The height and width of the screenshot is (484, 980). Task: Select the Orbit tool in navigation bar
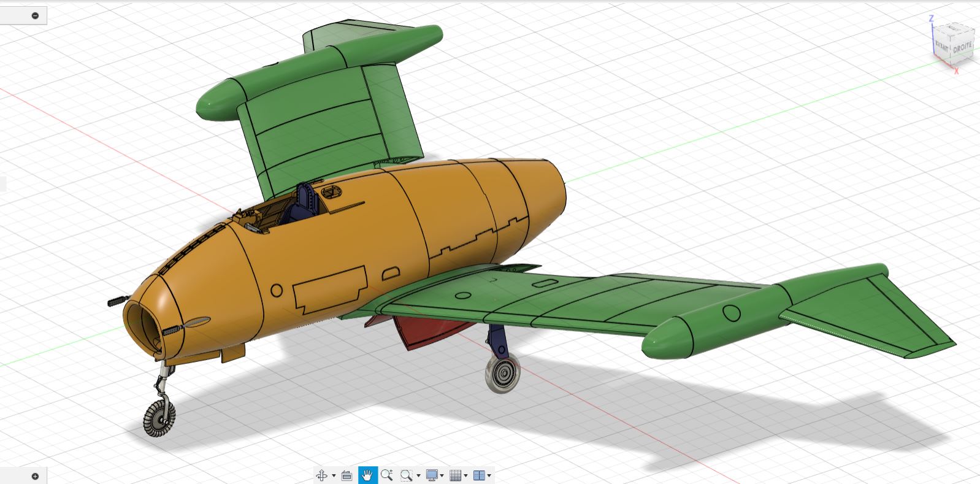coord(321,475)
